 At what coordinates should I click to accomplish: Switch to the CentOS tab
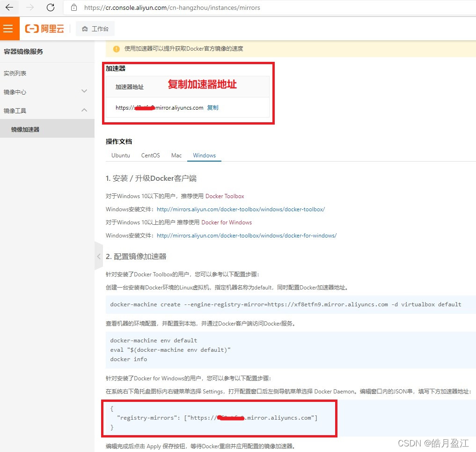pyautogui.click(x=150, y=155)
